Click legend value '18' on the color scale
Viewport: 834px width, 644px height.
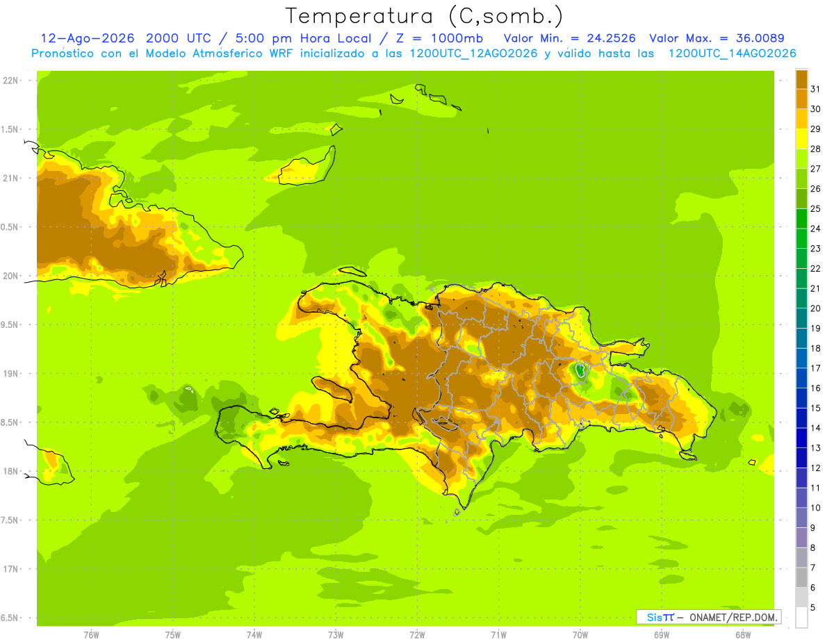[x=815, y=348]
